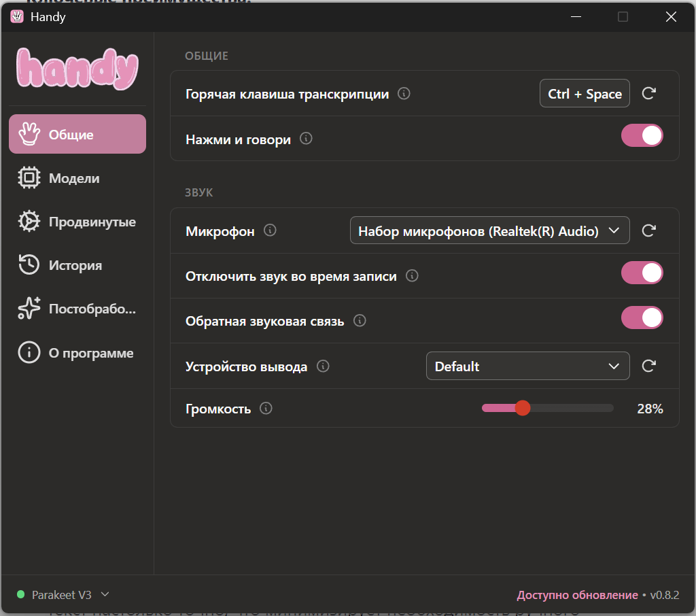Screen dimensions: 696x616
Task: Click the 28% volume value
Action: pos(650,409)
